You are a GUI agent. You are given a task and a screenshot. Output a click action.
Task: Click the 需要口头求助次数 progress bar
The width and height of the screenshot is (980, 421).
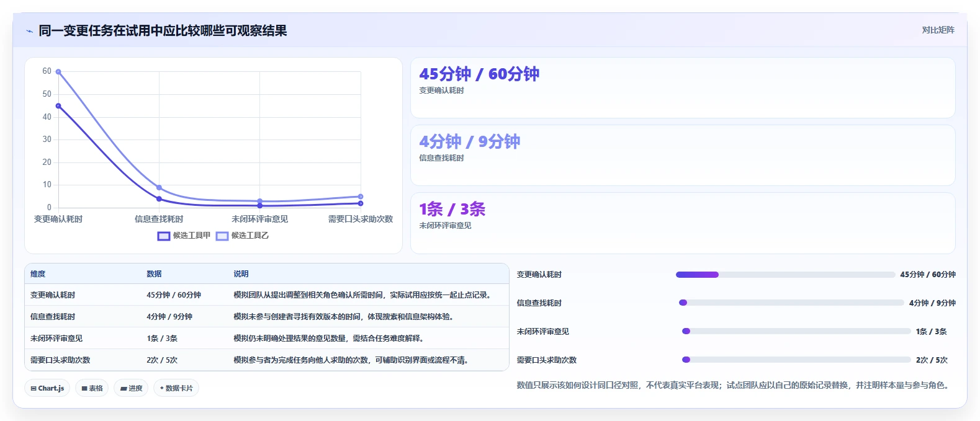click(796, 360)
